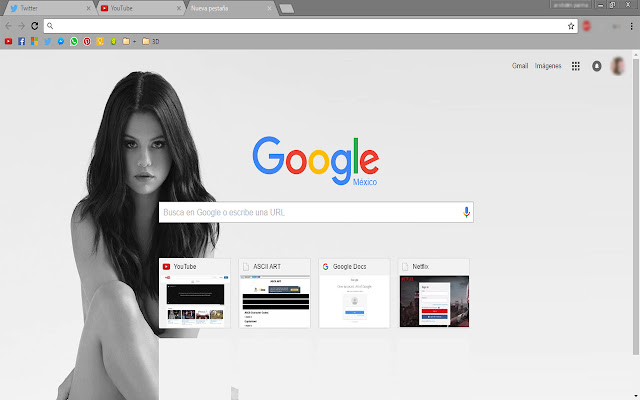Viewport: 640px width, 400px height.
Task: Open the Google account profile picture
Action: pyautogui.click(x=618, y=66)
